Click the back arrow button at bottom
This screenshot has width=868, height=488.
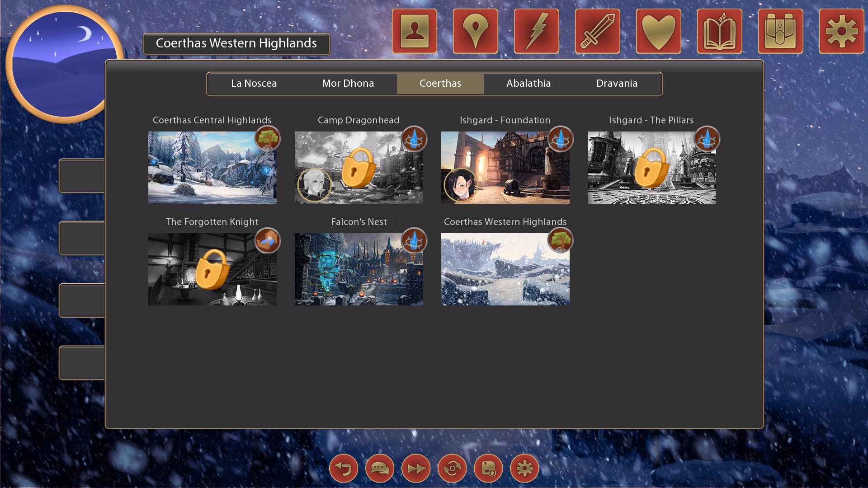[x=344, y=468]
